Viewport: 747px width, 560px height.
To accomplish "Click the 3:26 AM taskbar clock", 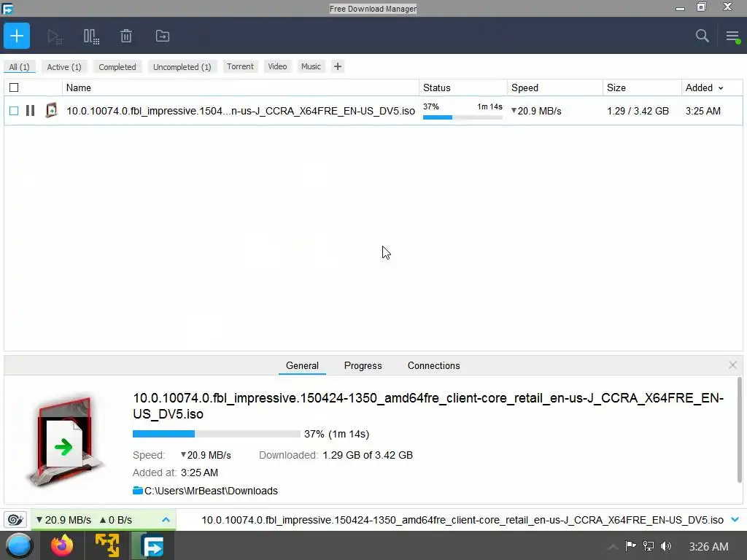I will click(x=708, y=547).
